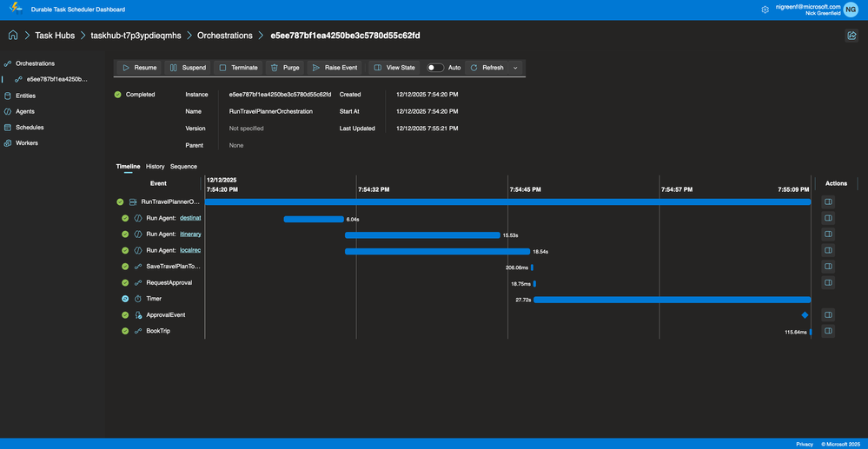Viewport: 868px width, 449px height.
Task: Click the Timer row status icon
Action: 125,299
